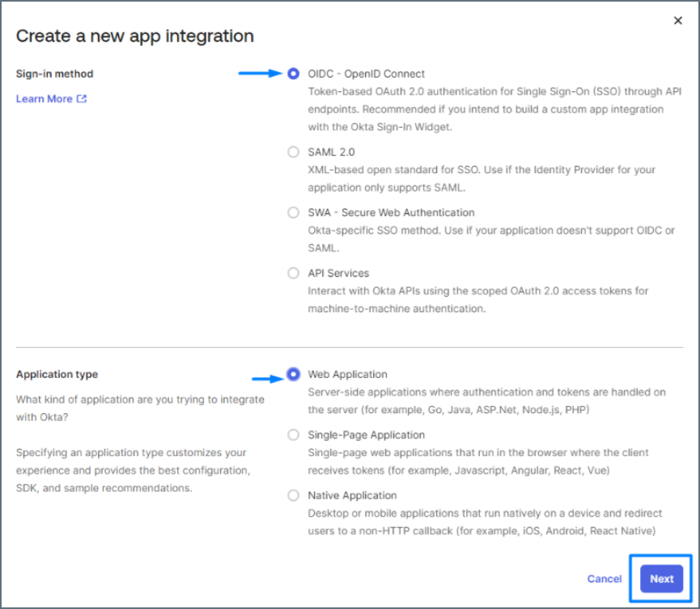
Task: Choose the Single-Page Application radio button
Action: pos(293,435)
